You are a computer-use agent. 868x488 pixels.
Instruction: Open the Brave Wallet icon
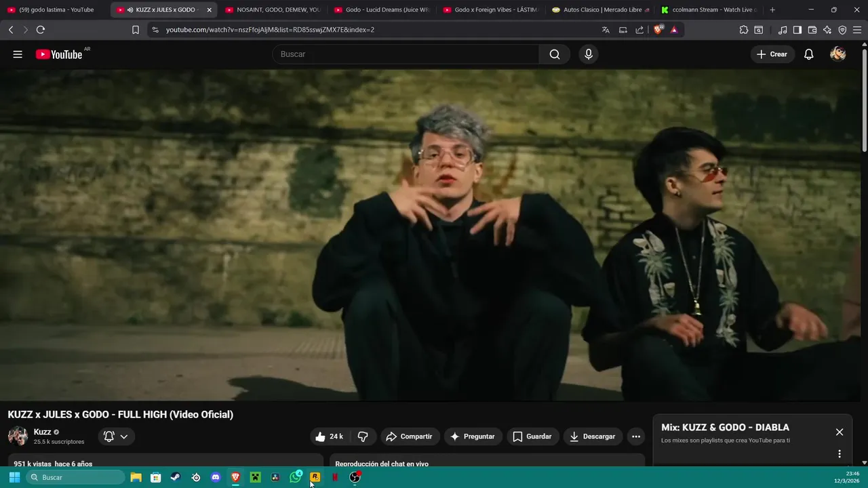point(812,30)
